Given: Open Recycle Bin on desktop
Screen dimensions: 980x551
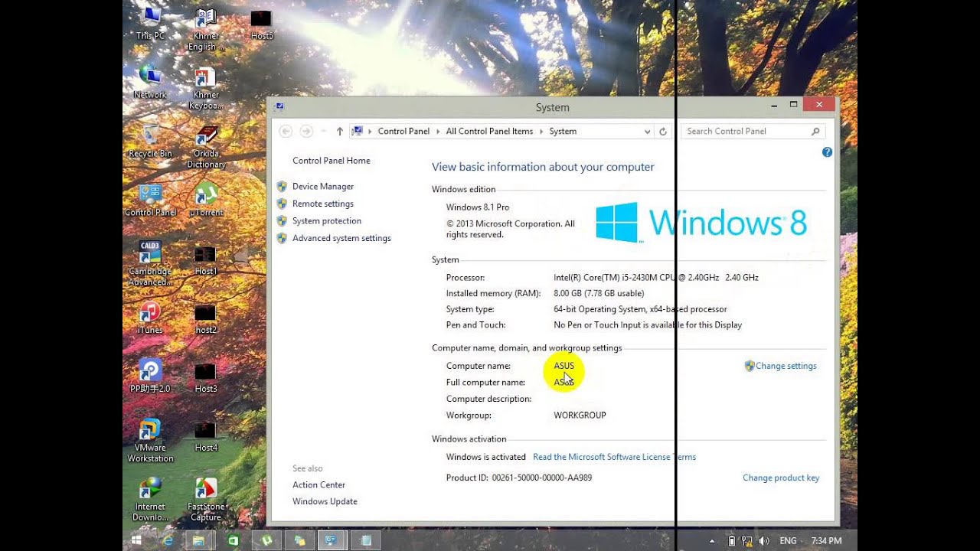Looking at the screenshot, I should click(150, 142).
